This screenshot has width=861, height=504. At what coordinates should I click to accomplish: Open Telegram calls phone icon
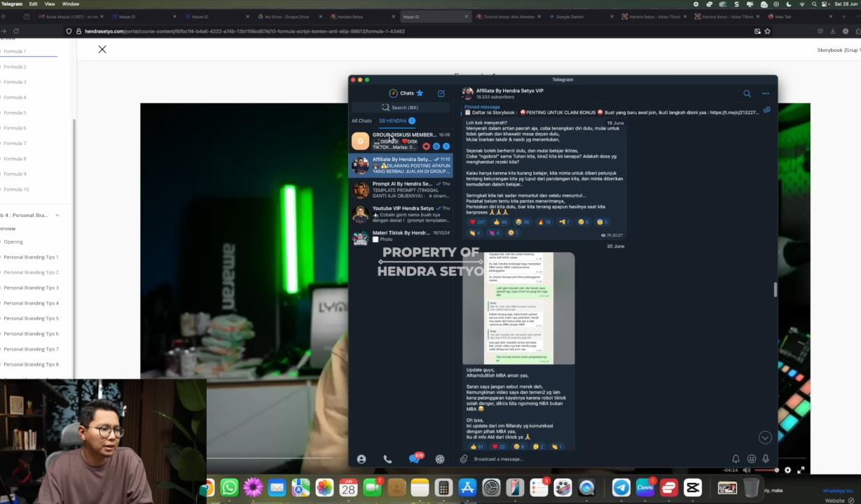pos(387,459)
